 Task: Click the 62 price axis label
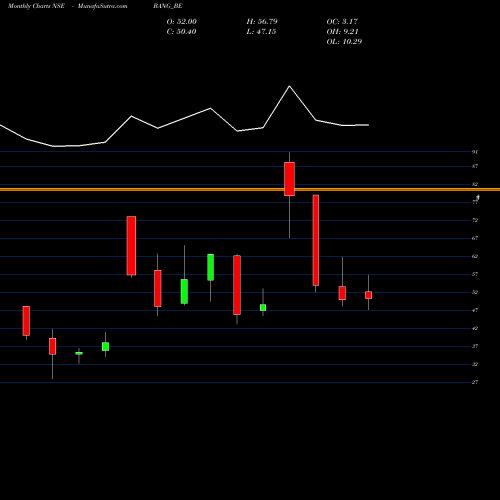pos(475,256)
